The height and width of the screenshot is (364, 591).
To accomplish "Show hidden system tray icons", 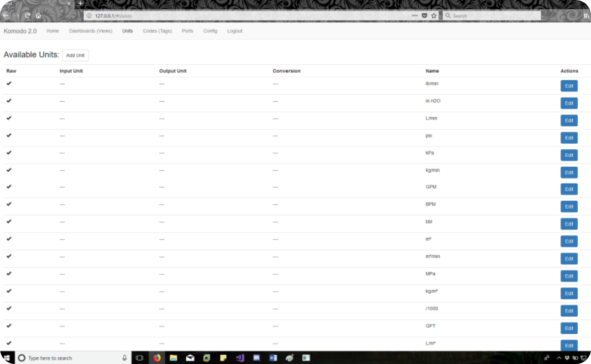I will (558, 358).
